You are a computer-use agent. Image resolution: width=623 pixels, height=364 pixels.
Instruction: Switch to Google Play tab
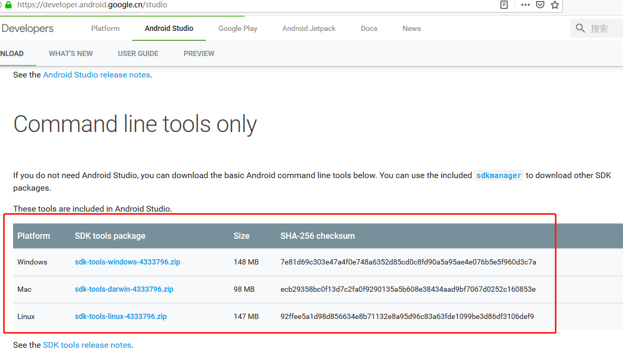[x=238, y=29]
